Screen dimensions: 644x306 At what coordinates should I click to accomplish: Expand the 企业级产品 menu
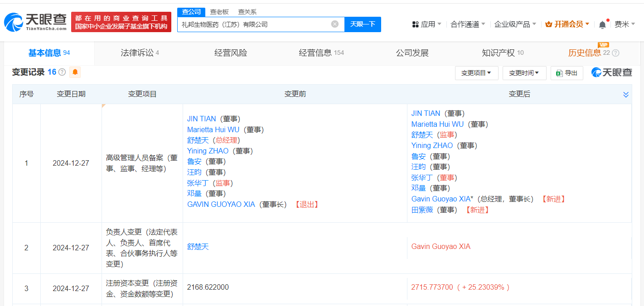(515, 24)
